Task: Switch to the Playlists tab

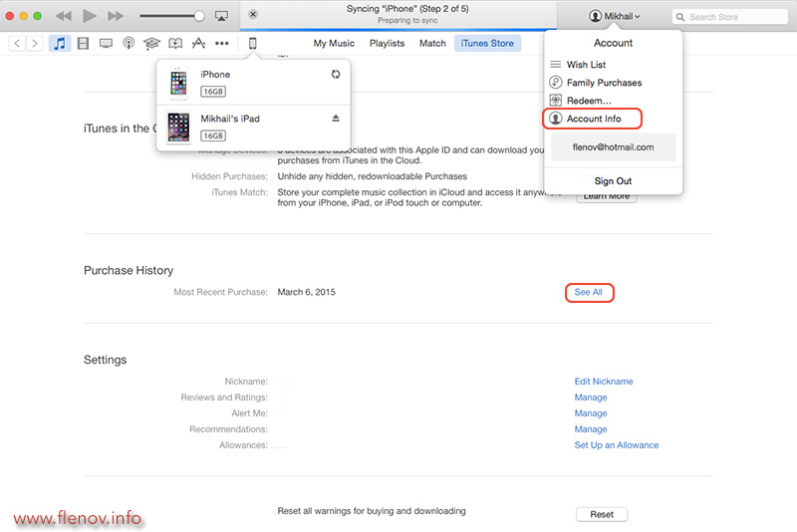Action: coord(387,43)
